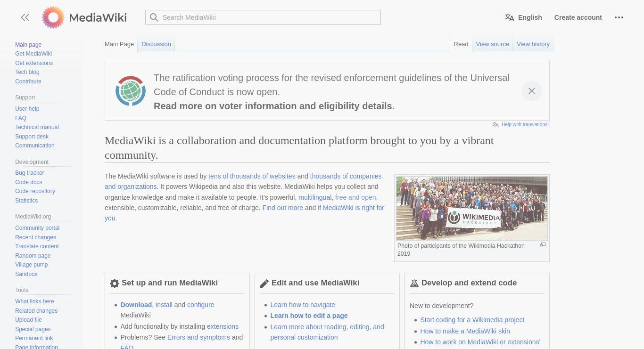Open the View source tab
Image resolution: width=644 pixels, height=349 pixels.
[x=492, y=44]
